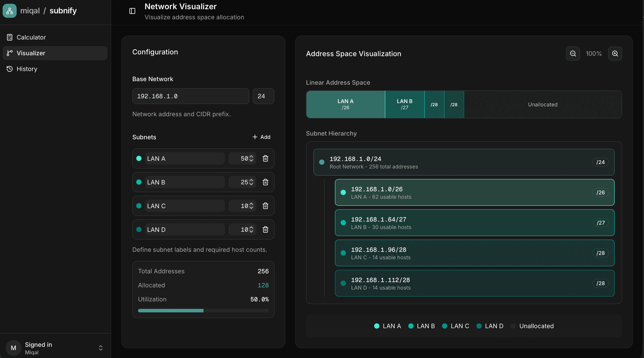Delete the LAN C subnet via trash icon
Screen dimensions: 644x358
[x=265, y=206]
